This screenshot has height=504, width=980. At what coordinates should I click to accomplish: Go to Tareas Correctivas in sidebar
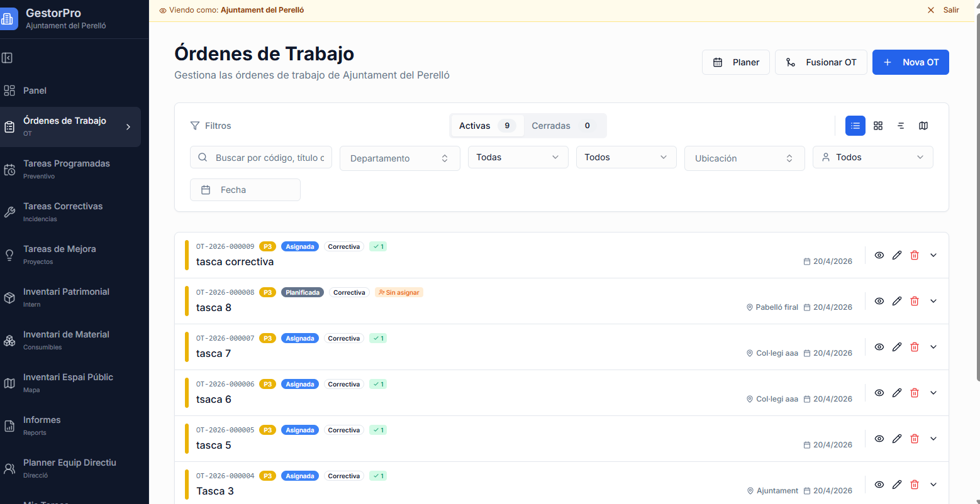pyautogui.click(x=70, y=212)
